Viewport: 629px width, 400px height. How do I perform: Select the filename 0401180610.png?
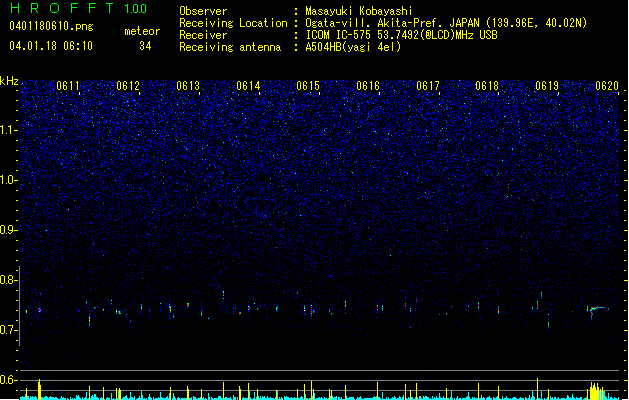pos(51,27)
